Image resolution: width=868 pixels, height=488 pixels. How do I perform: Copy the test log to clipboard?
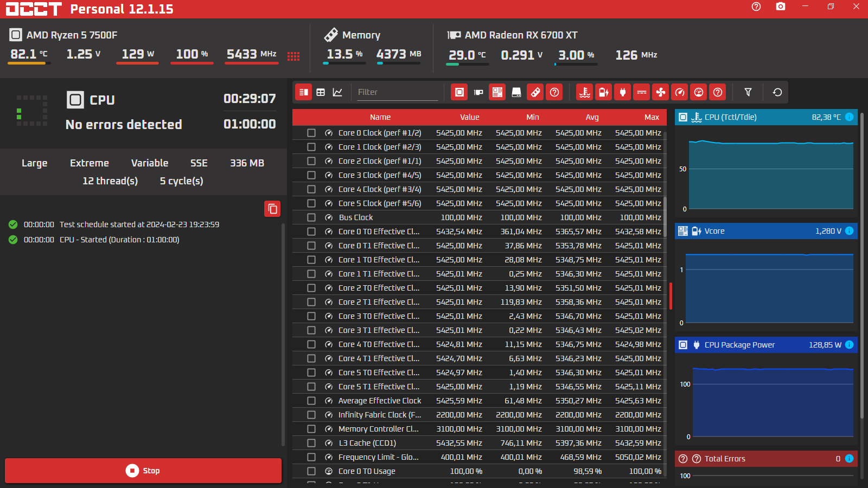pos(272,209)
